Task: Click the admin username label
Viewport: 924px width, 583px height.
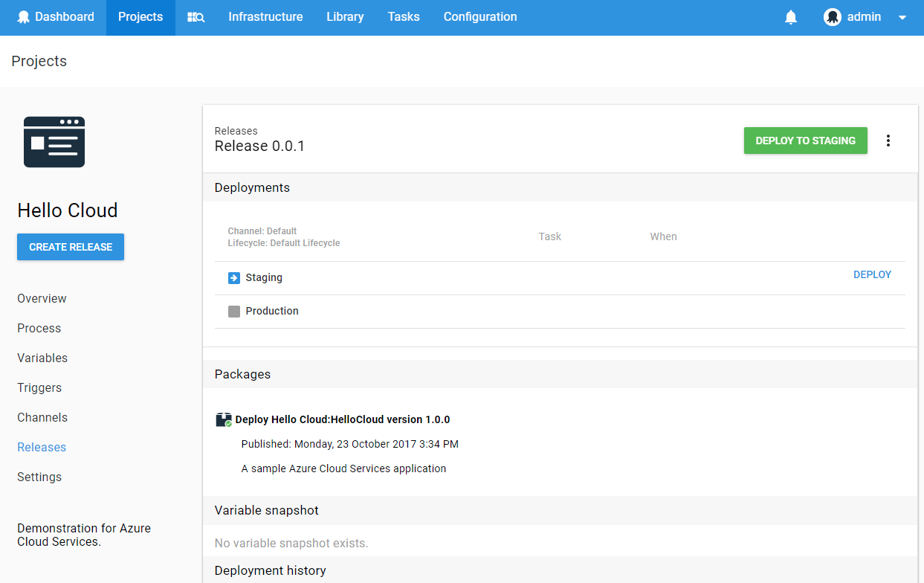Action: click(864, 17)
